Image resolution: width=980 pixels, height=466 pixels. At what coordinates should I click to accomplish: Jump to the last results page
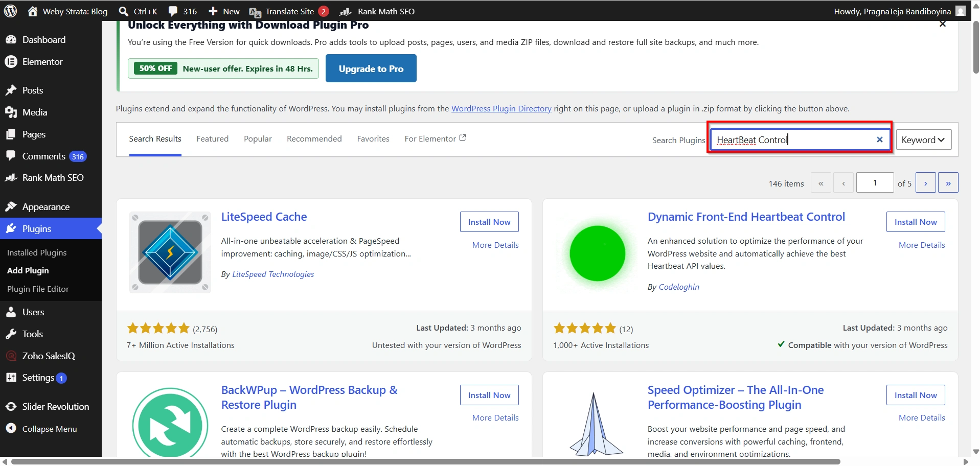(948, 182)
